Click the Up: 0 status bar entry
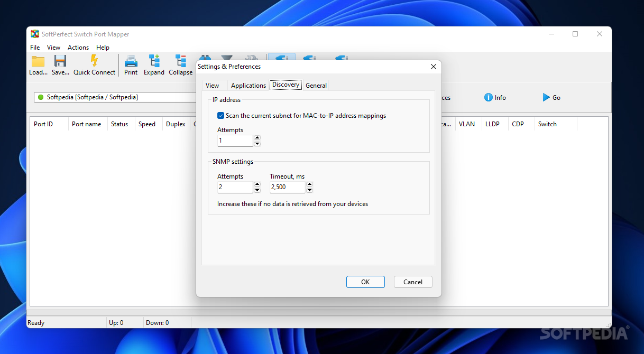Viewport: 644px width, 354px height. 116,323
